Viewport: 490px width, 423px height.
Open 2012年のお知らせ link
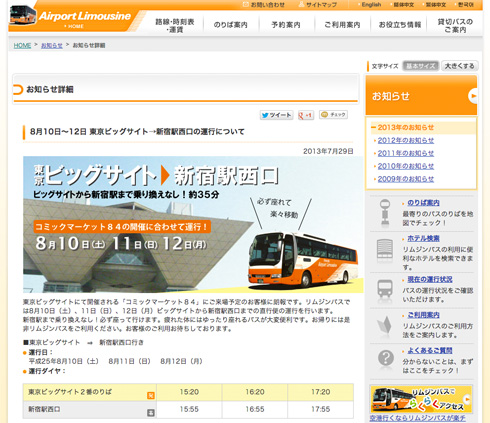pyautogui.click(x=405, y=140)
